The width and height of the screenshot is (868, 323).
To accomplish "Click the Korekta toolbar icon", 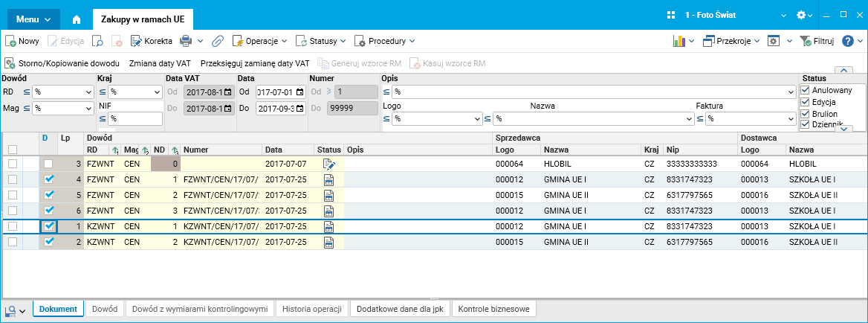I will (136, 41).
